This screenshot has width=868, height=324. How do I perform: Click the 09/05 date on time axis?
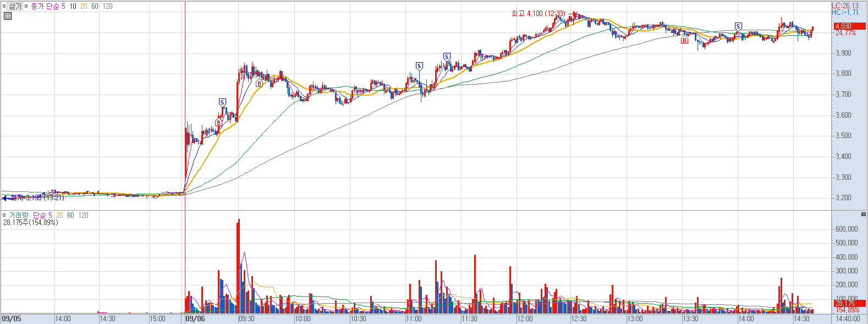tap(12, 319)
